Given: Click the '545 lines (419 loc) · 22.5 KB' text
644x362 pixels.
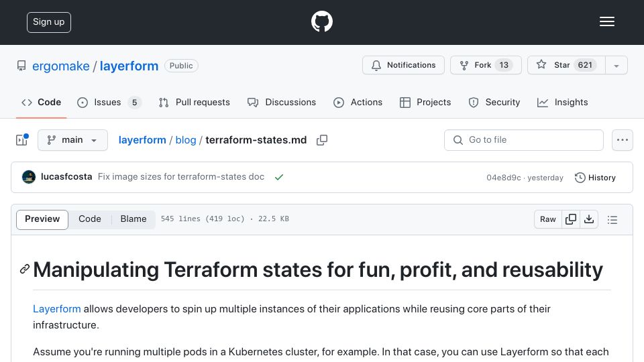Looking at the screenshot, I should (225, 219).
